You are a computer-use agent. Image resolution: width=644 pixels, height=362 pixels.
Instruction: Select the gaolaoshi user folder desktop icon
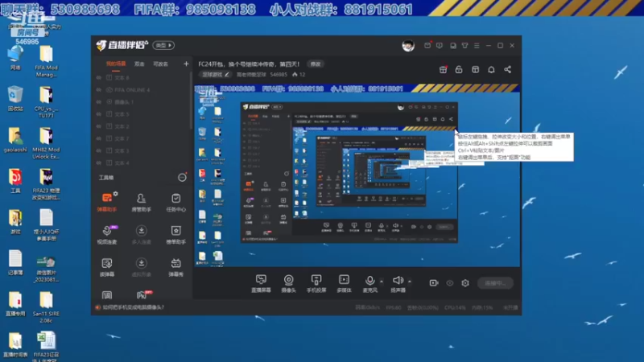coord(15,140)
